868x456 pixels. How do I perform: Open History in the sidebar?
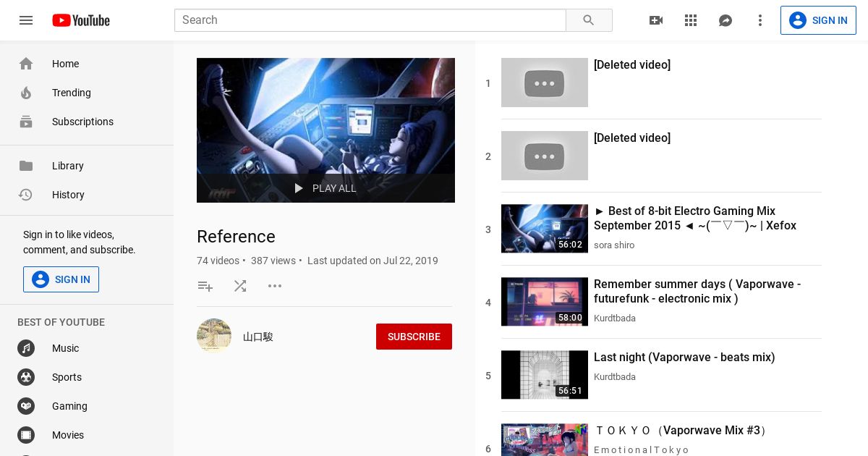click(87, 195)
